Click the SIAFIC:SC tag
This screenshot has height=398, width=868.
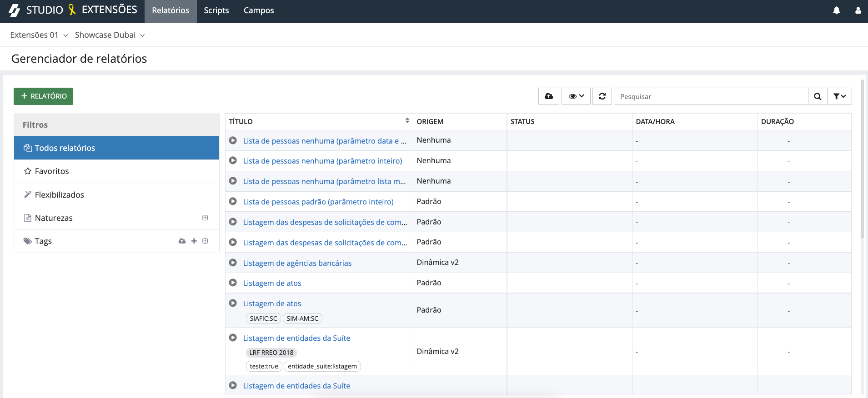[x=263, y=318]
